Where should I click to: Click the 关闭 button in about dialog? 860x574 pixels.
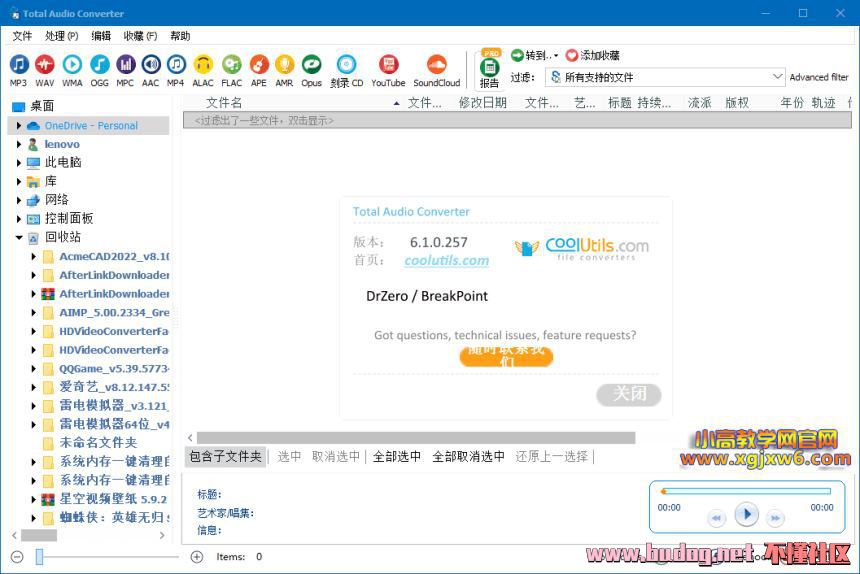[x=629, y=394]
